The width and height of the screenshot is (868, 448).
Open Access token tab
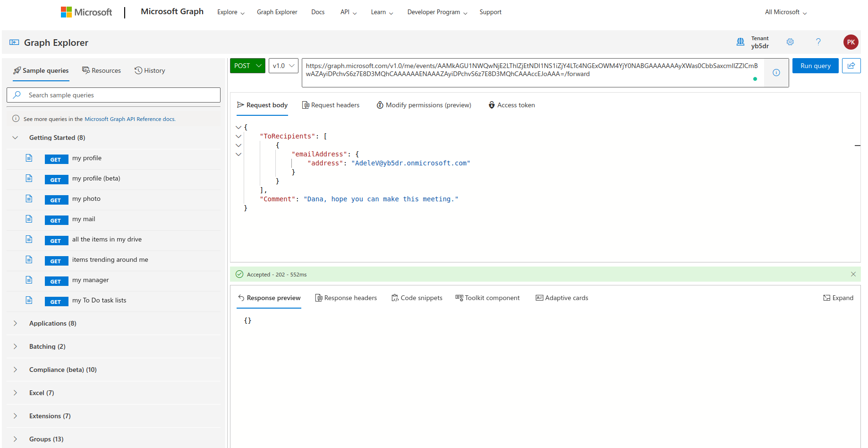(511, 105)
